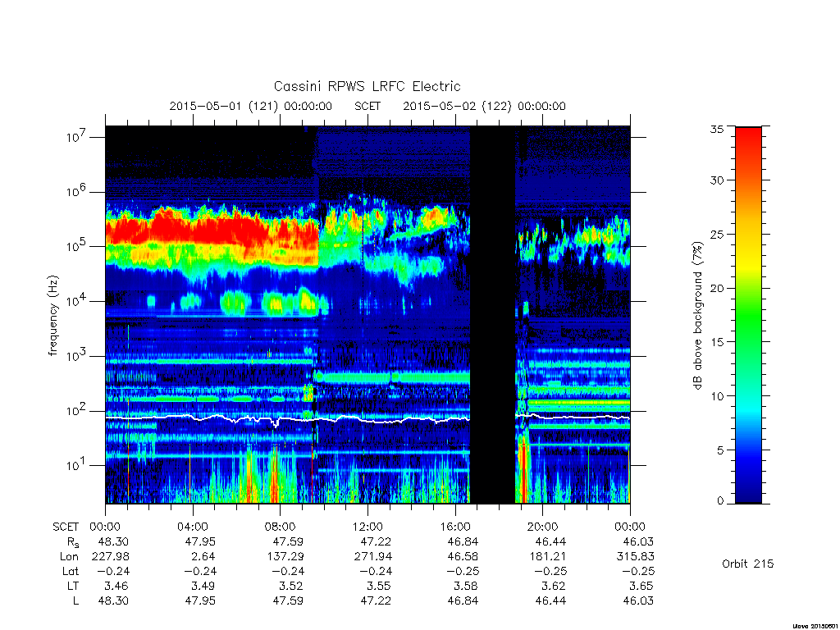Select the 20:00 SCET time tick label

[542, 527]
